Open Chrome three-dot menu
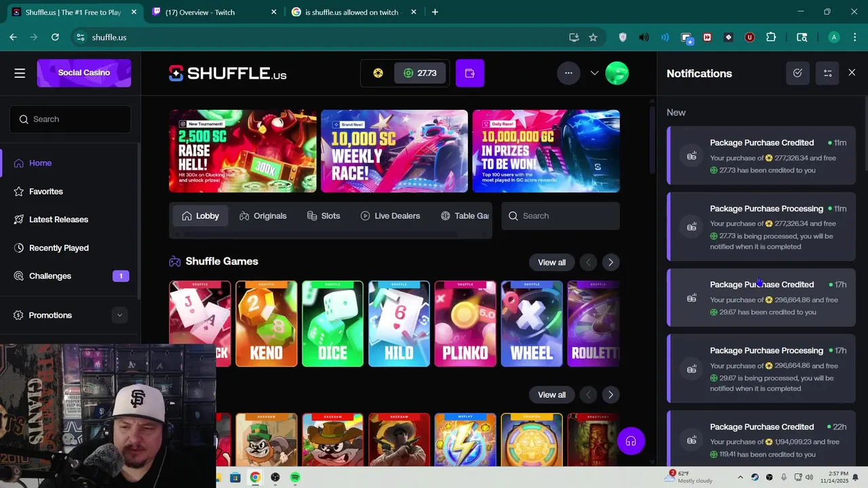The height and width of the screenshot is (488, 868). pos(854,37)
